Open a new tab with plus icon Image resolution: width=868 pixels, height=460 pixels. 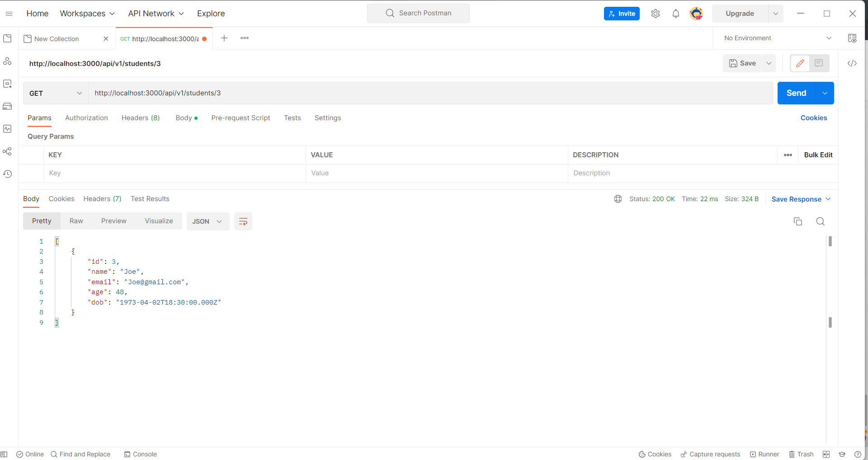pos(224,38)
